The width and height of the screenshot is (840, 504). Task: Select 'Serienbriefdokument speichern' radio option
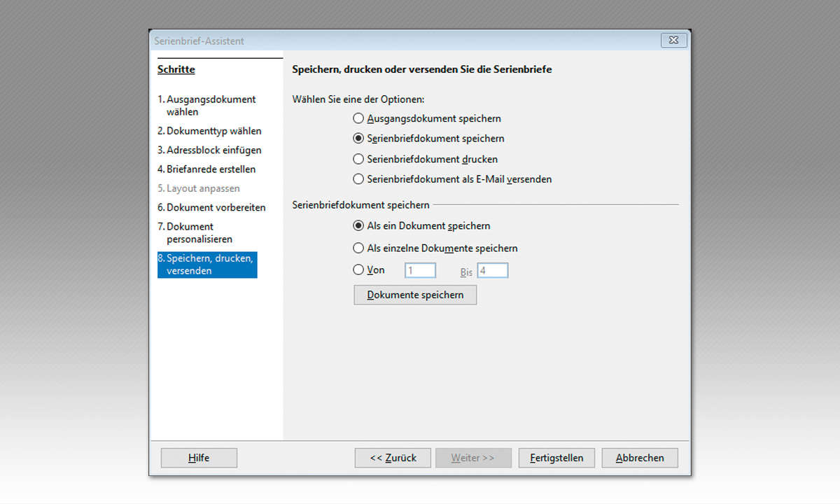428,139
